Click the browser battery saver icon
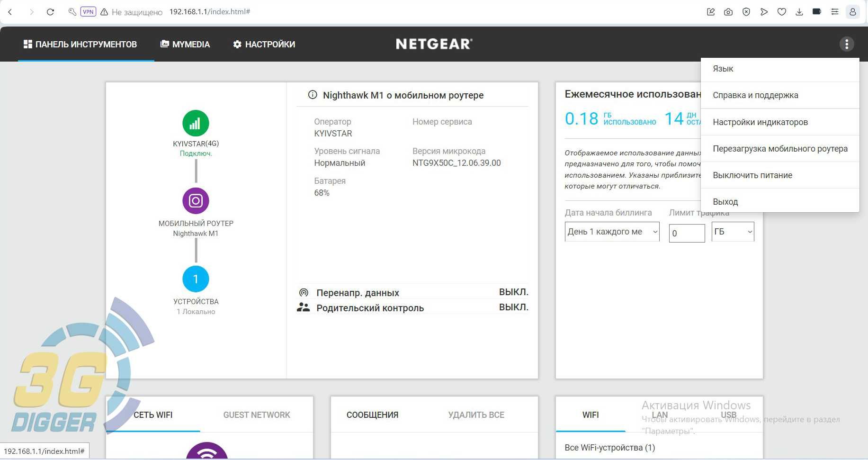 pos(817,11)
